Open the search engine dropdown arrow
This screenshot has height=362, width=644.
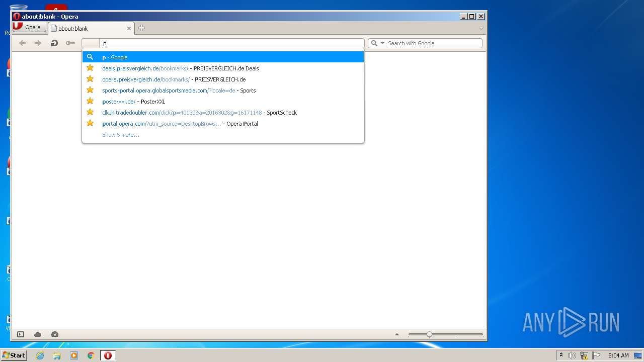click(382, 43)
